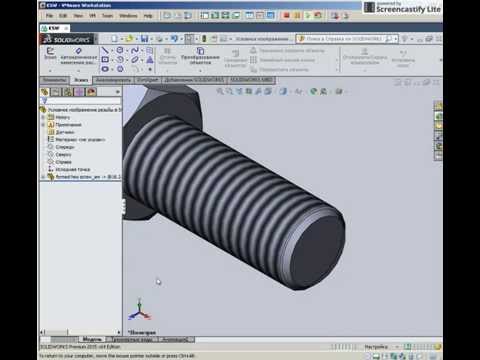Click the Section View icon

249,91
